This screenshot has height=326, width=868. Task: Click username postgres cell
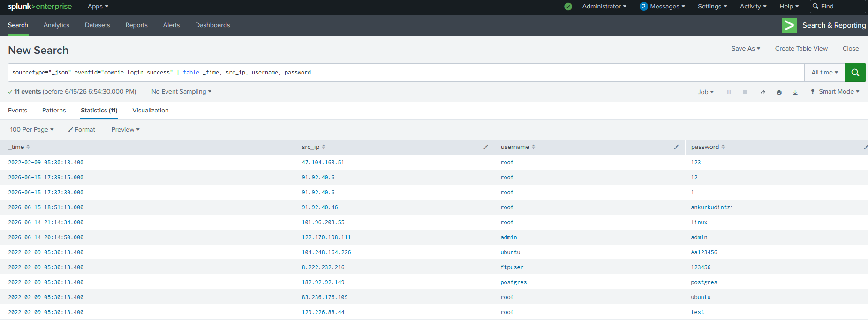click(513, 282)
